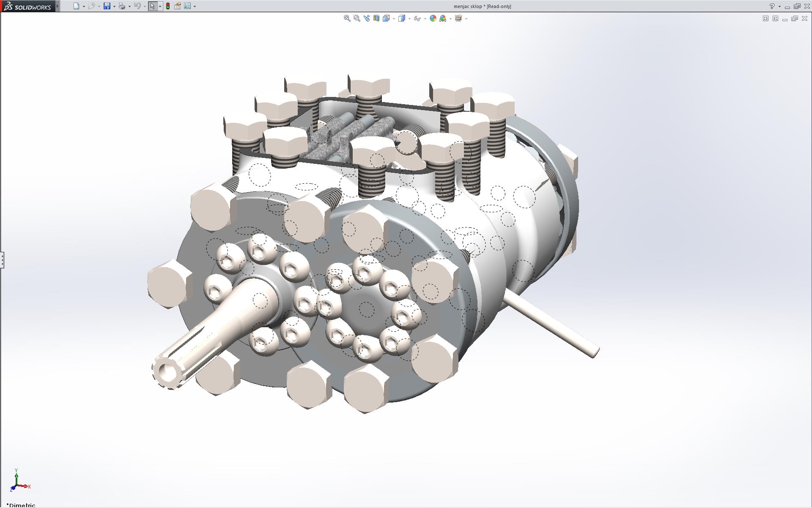Select the Zoom to Area tool
This screenshot has width=812, height=508.
pos(357,18)
